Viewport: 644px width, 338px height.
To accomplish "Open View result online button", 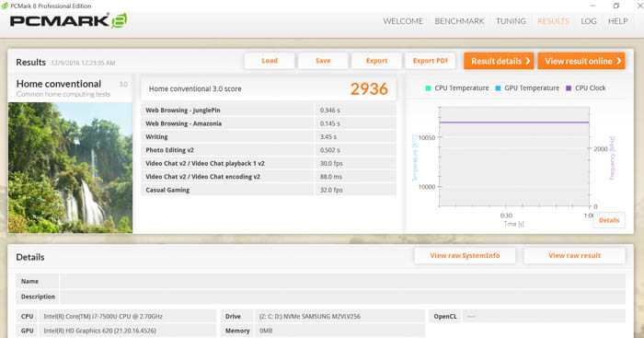I will [581, 61].
